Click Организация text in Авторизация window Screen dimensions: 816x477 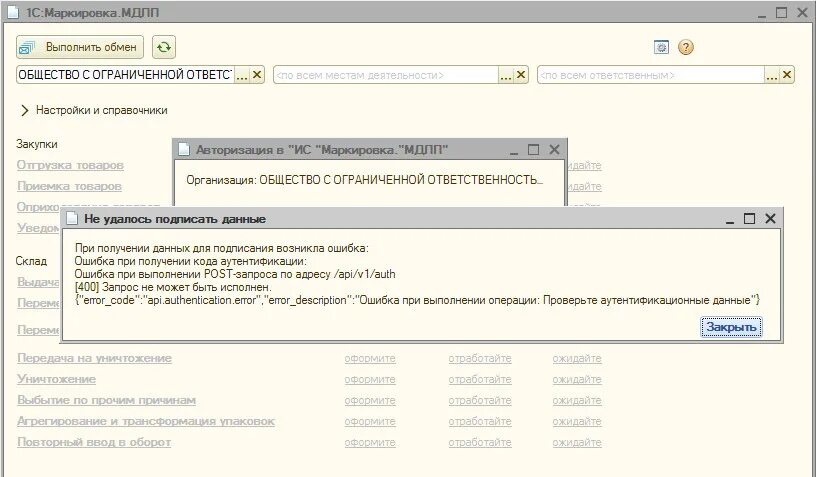click(x=364, y=180)
